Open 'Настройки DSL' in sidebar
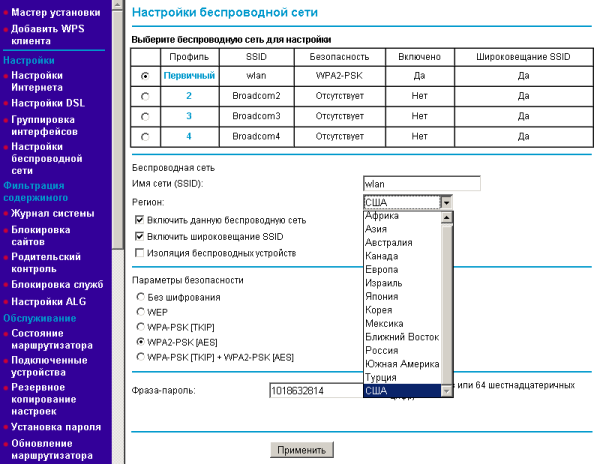The height and width of the screenshot is (464, 597). (x=48, y=103)
